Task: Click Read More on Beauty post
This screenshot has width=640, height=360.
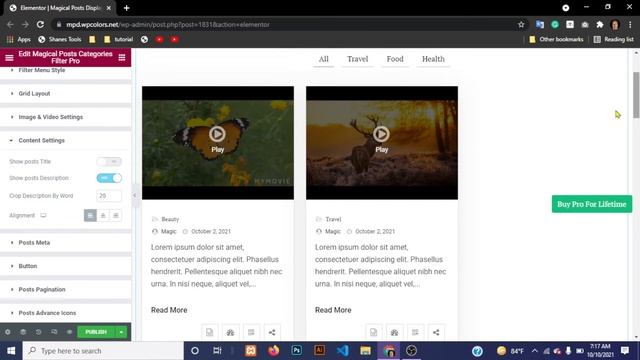Action: click(x=169, y=310)
